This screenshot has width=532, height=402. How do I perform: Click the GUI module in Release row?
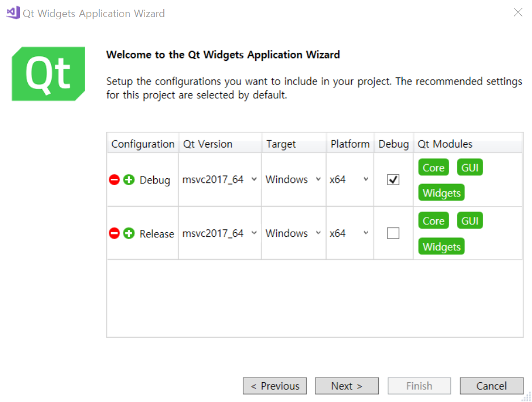tap(470, 221)
